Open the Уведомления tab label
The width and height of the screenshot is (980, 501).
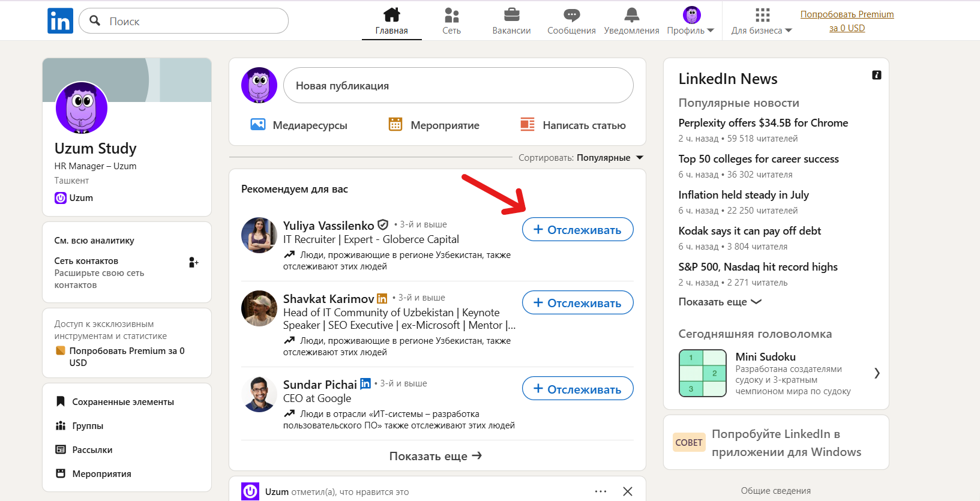pyautogui.click(x=631, y=31)
